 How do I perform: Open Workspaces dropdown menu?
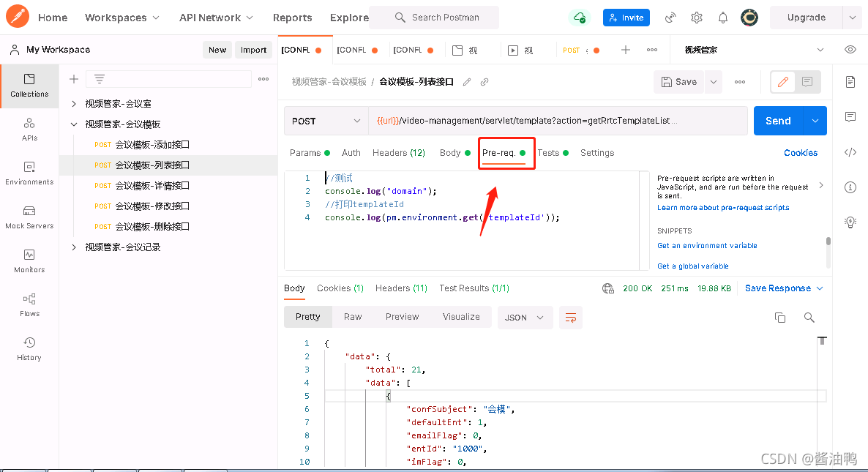(x=122, y=18)
